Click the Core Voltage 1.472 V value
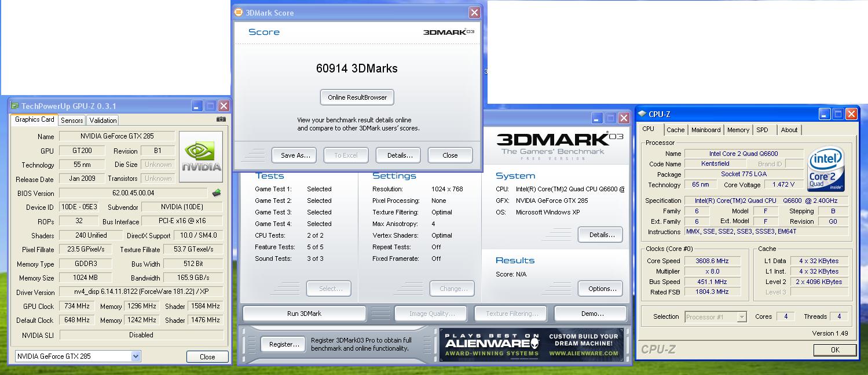868x375 pixels. [x=783, y=185]
